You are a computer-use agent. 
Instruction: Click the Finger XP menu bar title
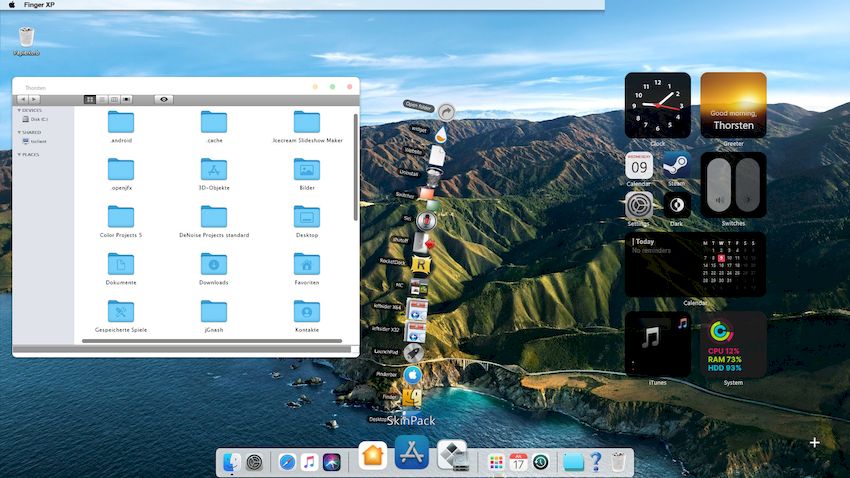39,5
